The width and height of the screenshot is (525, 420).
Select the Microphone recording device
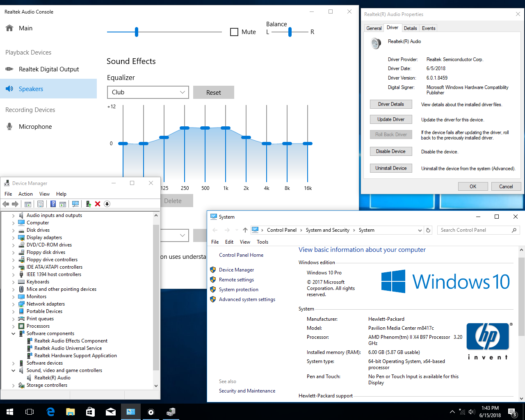point(48,127)
